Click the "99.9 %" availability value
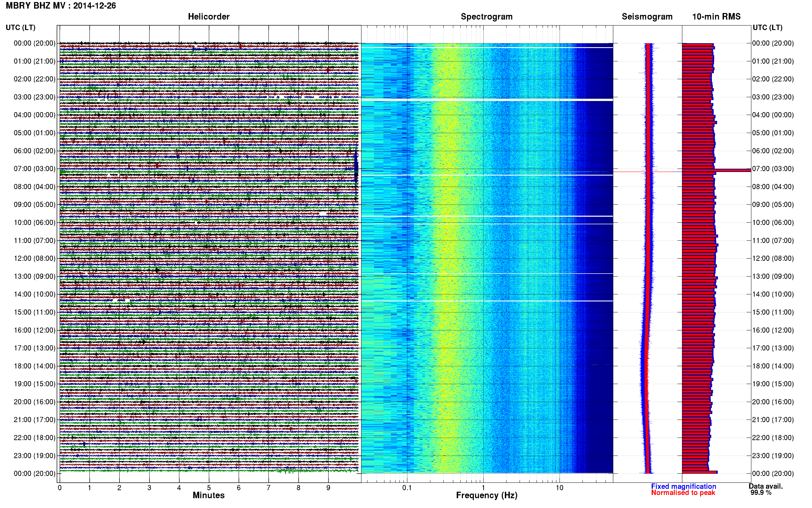 761,493
